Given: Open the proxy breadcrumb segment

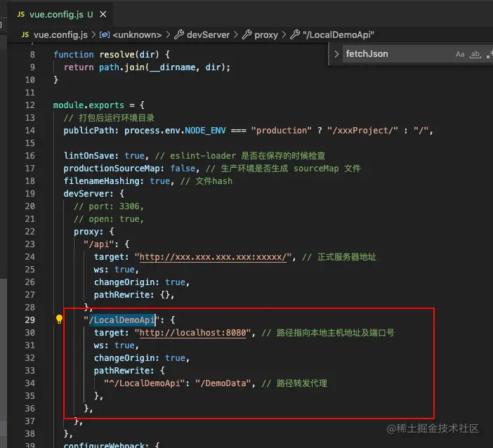Looking at the screenshot, I should click(266, 35).
